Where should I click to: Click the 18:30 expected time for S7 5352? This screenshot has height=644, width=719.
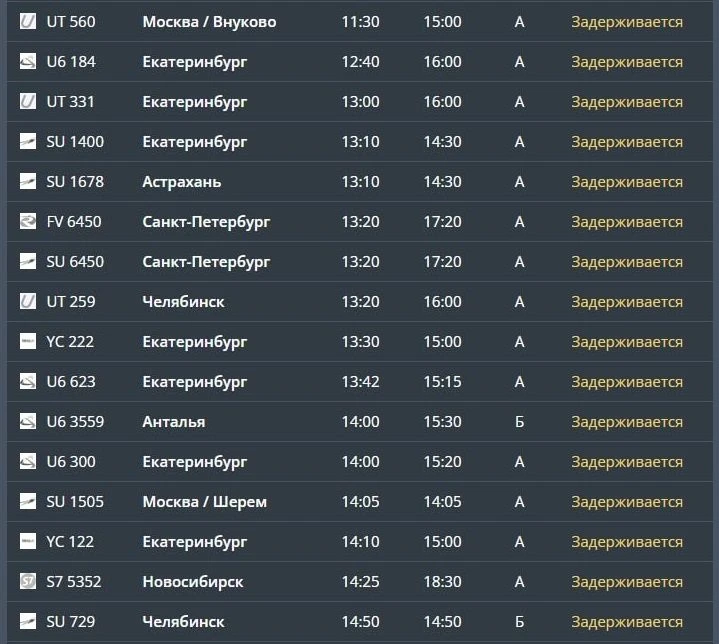pyautogui.click(x=442, y=582)
